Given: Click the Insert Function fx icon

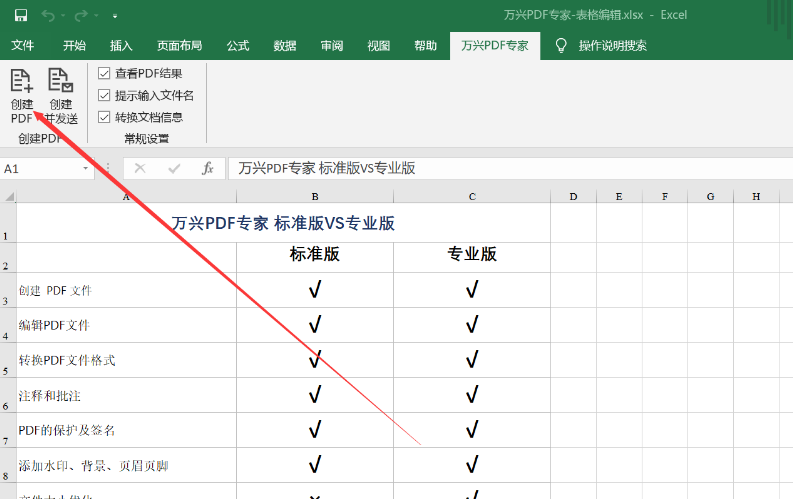Looking at the screenshot, I should click(x=207, y=168).
